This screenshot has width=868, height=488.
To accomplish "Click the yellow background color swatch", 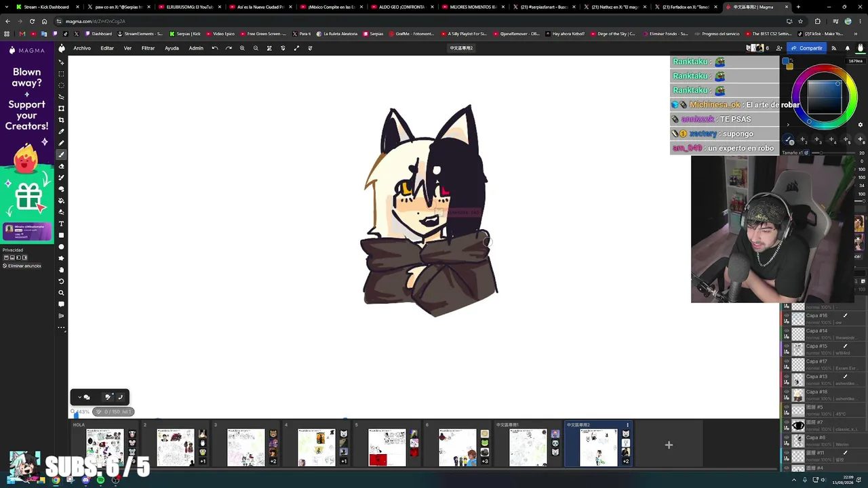I will coord(789,66).
